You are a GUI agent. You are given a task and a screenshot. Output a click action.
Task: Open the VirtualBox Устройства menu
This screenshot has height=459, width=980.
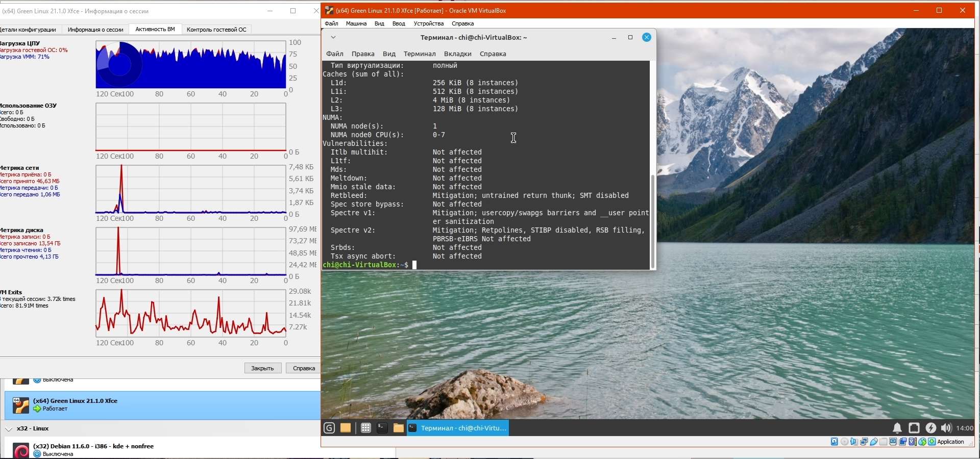429,23
